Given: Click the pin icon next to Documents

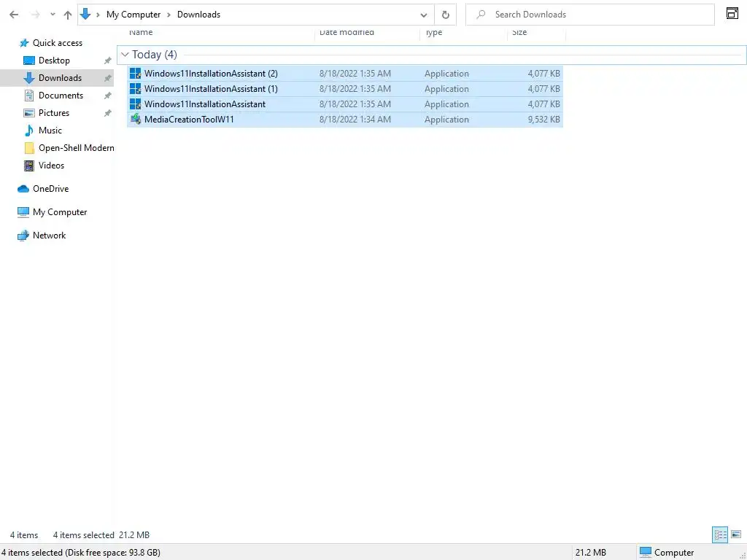Looking at the screenshot, I should click(108, 96).
